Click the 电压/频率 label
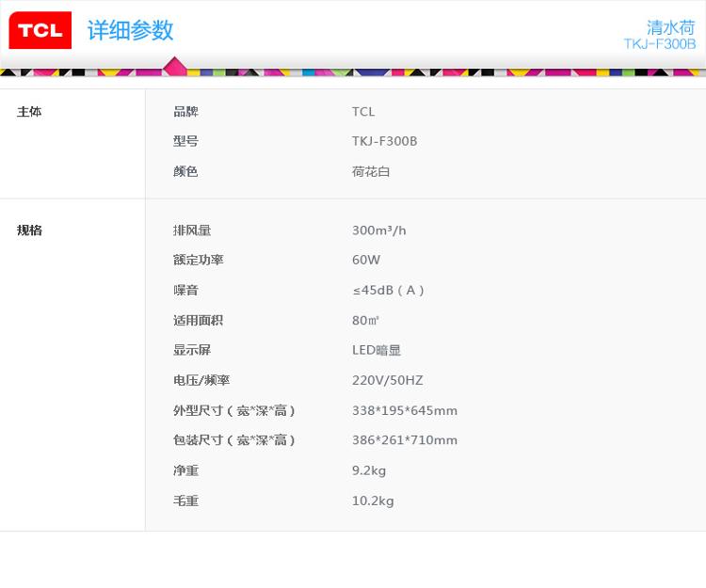 click(x=201, y=380)
